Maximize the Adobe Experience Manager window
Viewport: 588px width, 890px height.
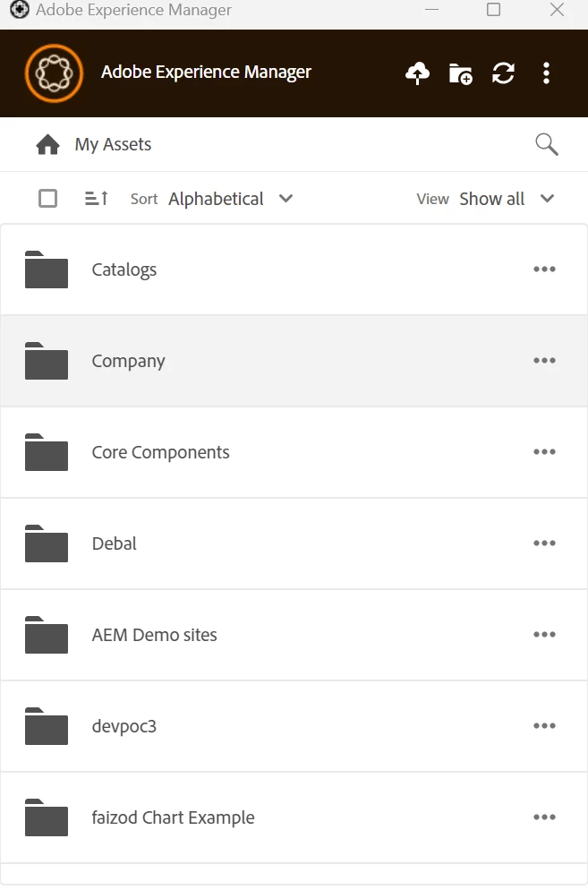click(x=493, y=11)
